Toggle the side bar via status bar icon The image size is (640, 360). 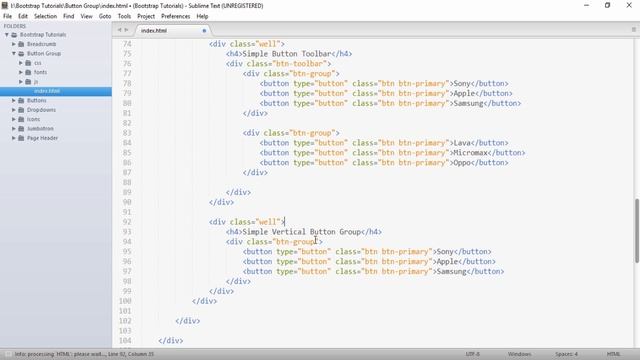pos(7,354)
